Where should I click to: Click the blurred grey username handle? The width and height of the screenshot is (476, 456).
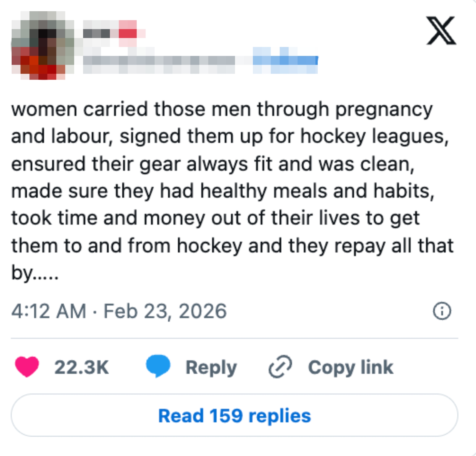(159, 61)
